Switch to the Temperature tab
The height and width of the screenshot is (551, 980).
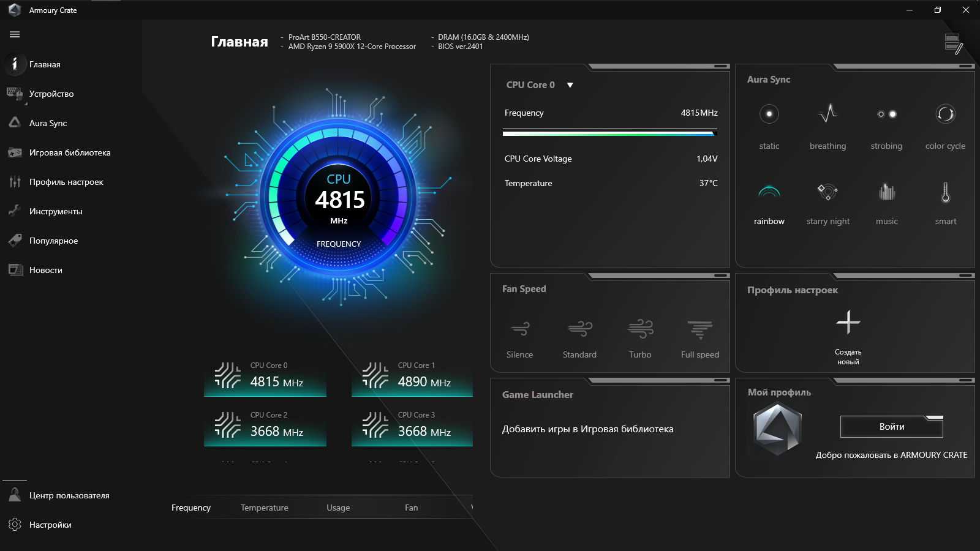click(264, 508)
